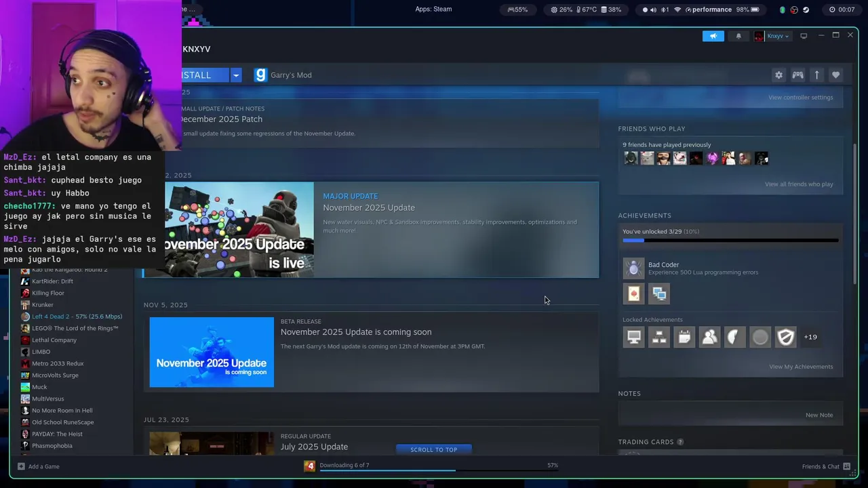Open locked achievement with network diagram icon
Image resolution: width=868 pixels, height=488 pixels.
click(x=659, y=337)
